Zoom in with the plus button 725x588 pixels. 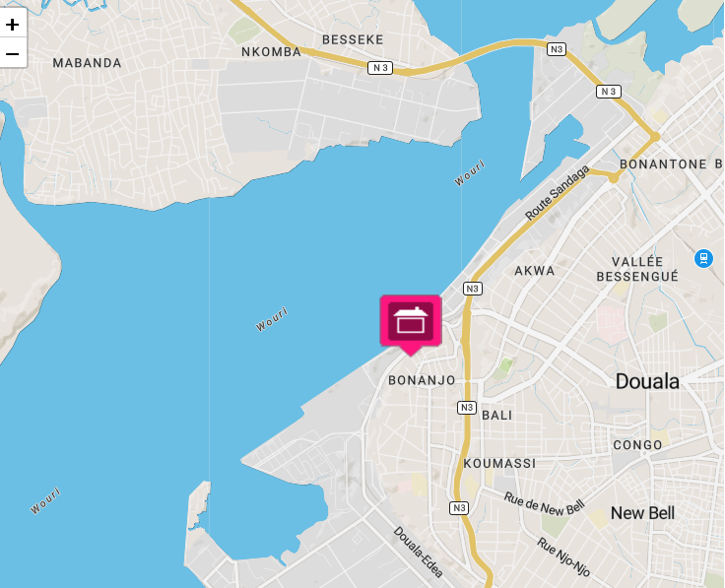(13, 24)
